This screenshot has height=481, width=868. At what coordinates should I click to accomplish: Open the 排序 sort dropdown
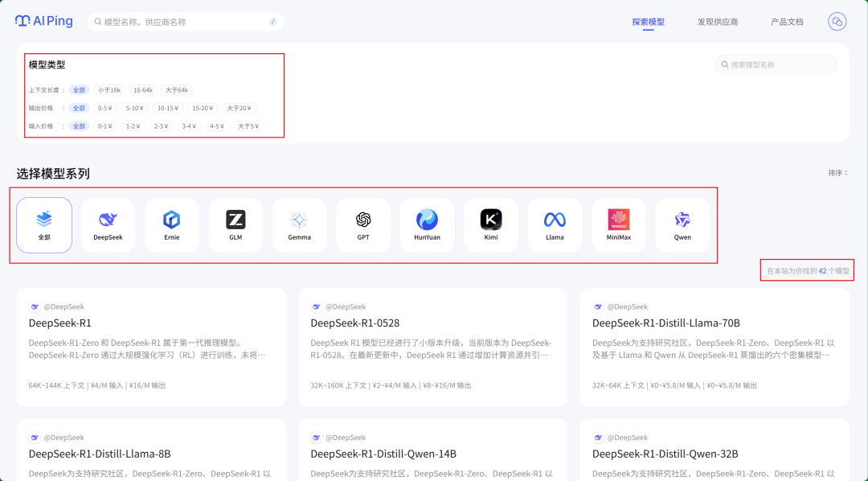coord(838,173)
